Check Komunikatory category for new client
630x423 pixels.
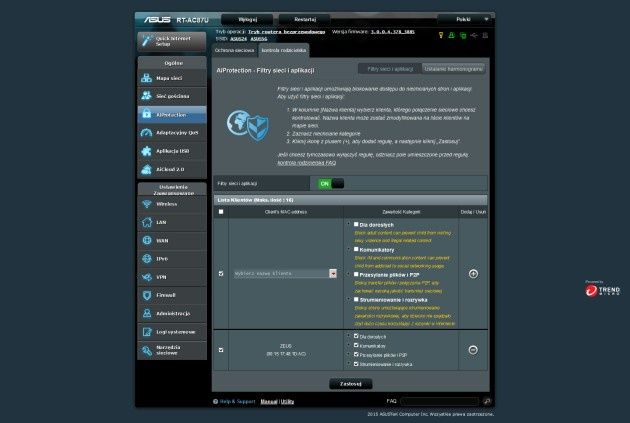[x=356, y=249]
